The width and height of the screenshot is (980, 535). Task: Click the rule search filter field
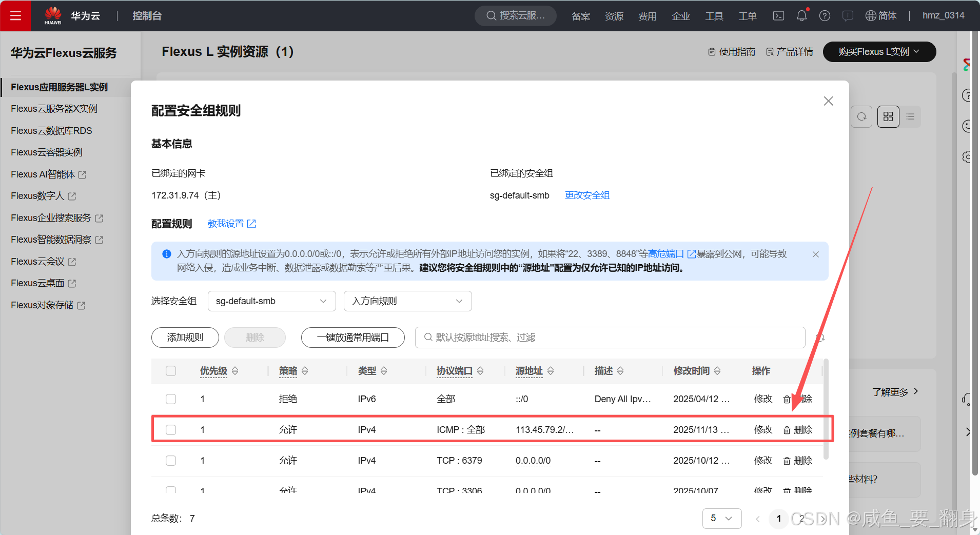(x=610, y=338)
